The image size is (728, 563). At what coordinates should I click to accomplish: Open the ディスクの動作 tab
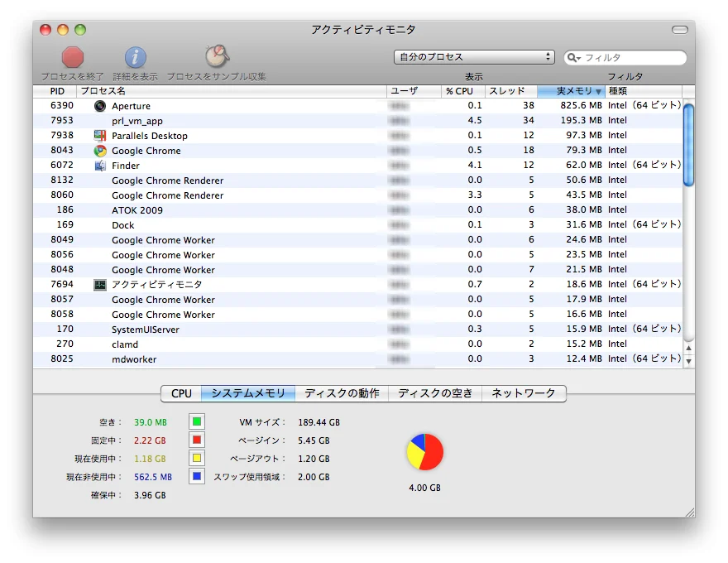[x=342, y=393]
